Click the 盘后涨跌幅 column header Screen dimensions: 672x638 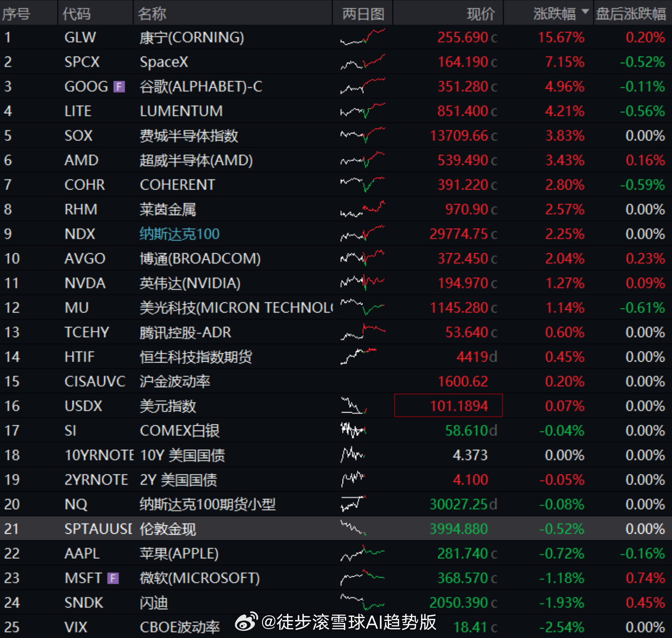tap(631, 14)
